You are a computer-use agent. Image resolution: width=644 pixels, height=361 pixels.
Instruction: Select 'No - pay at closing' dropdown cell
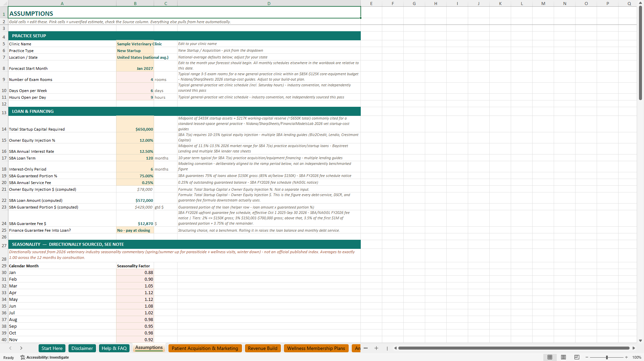pos(135,230)
